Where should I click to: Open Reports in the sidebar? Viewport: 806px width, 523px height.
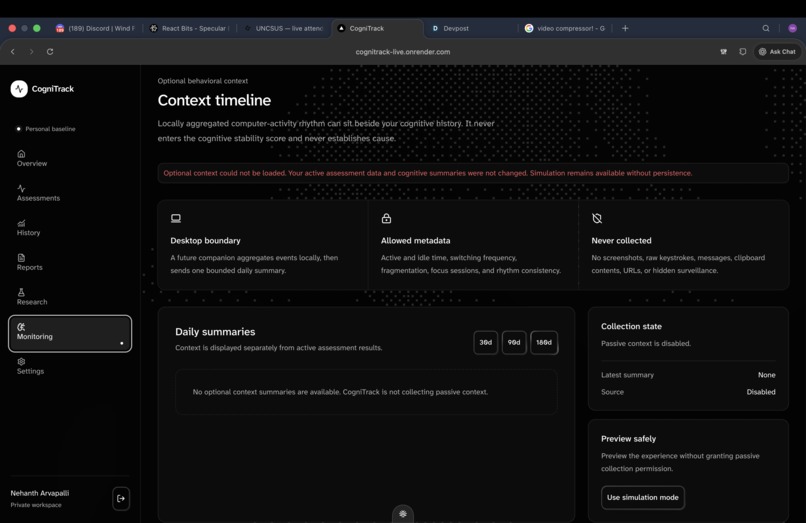29,262
